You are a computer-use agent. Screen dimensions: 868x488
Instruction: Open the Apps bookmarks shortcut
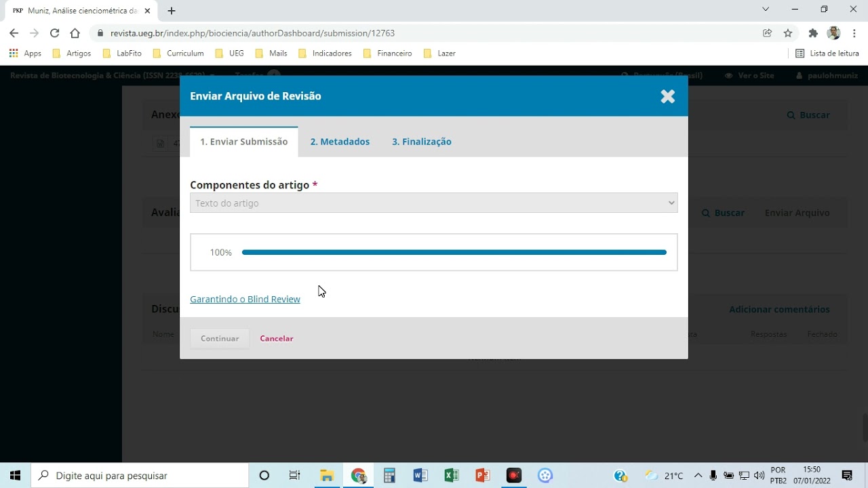click(25, 53)
